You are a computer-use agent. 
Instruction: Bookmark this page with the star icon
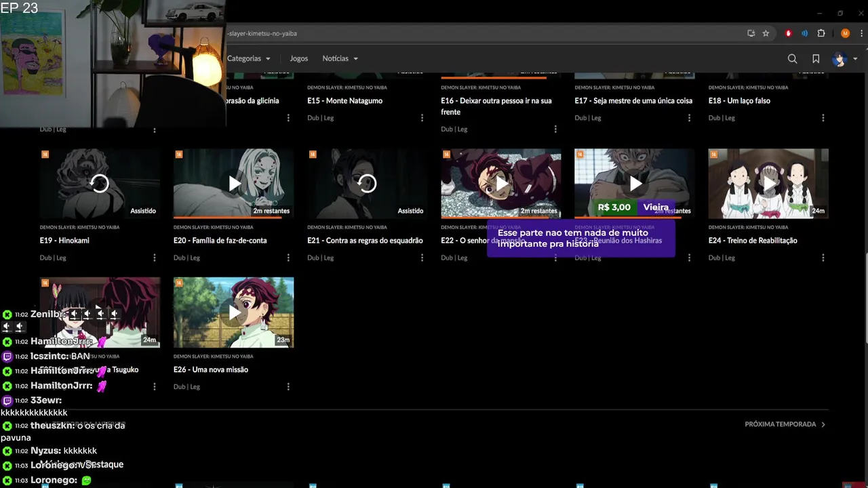tap(766, 33)
